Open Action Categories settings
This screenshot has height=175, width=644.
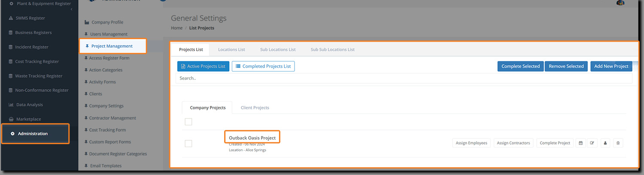click(x=103, y=70)
